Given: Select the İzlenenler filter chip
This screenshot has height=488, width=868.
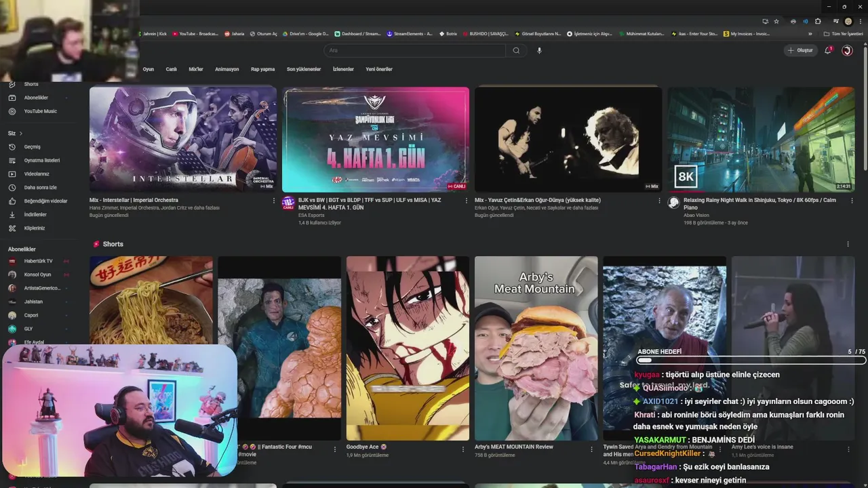Looking at the screenshot, I should pyautogui.click(x=343, y=69).
